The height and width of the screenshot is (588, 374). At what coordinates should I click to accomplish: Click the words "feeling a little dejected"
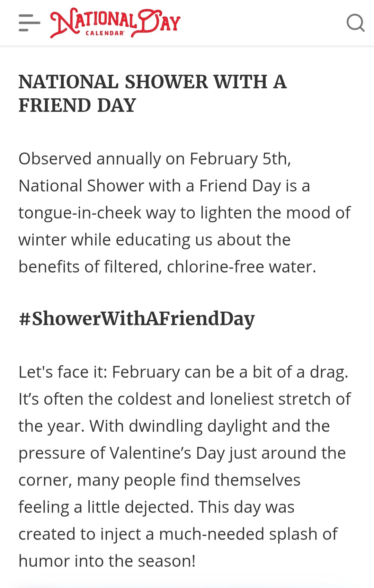click(x=106, y=507)
